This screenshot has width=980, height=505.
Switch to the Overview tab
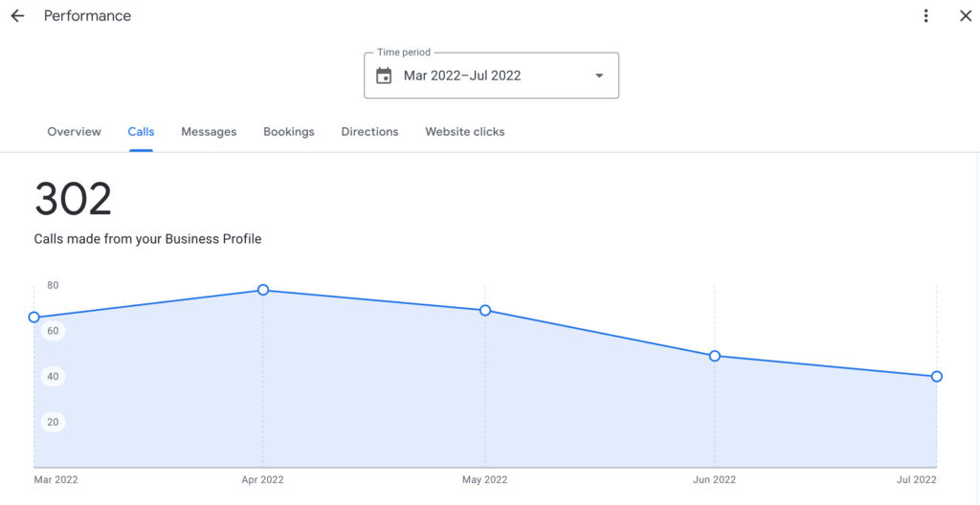point(74,132)
